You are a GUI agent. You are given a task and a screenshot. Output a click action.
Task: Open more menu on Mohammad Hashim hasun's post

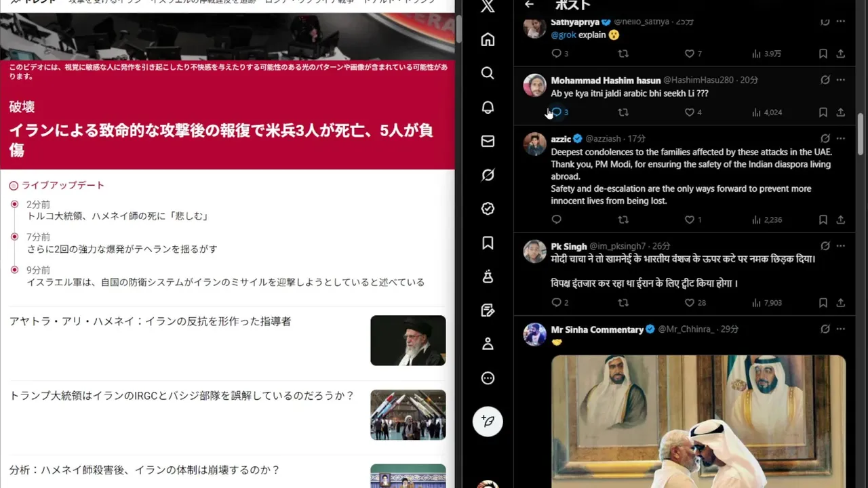coord(842,79)
